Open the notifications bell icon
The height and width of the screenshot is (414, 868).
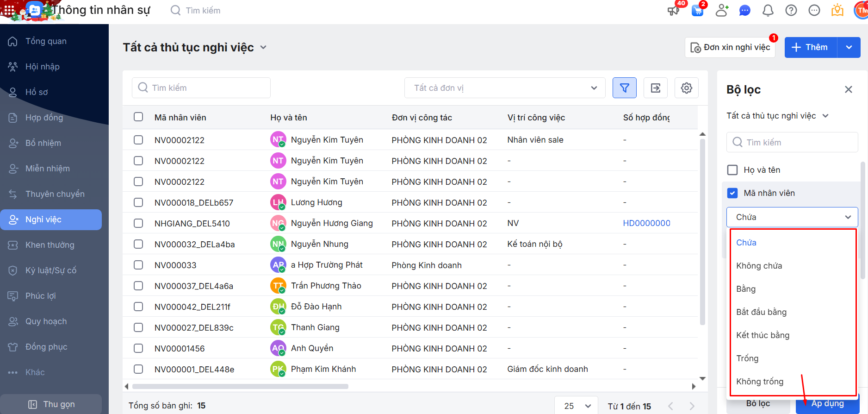pos(768,11)
